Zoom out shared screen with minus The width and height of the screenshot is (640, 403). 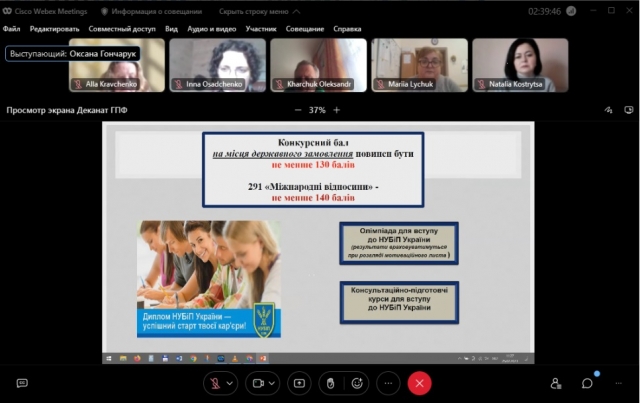(297, 110)
